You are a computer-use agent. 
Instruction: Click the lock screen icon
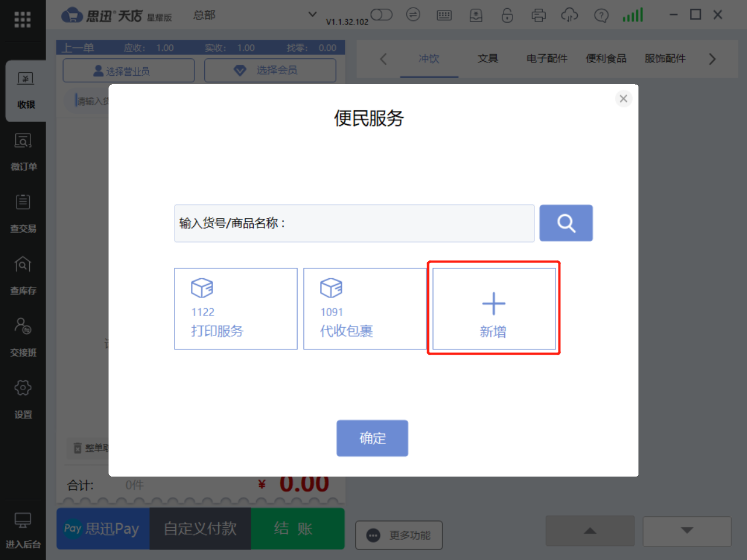(507, 15)
